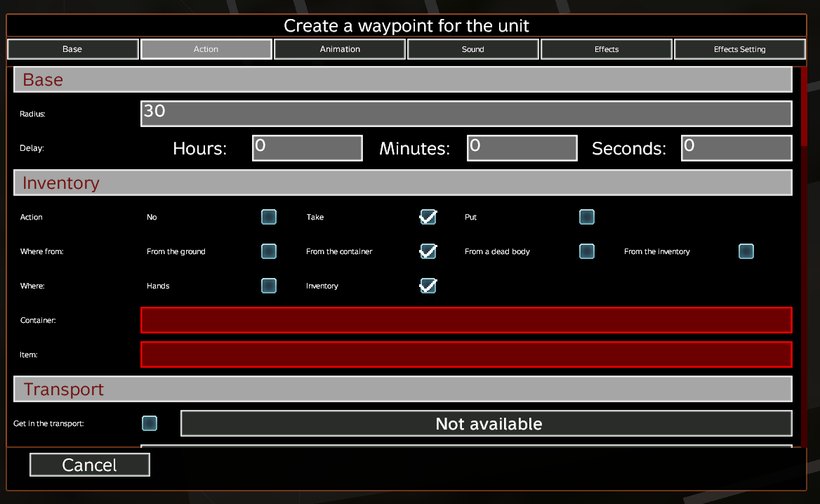Click the Hours delay field
Viewport: 820px width, 504px height.
pyautogui.click(x=307, y=148)
